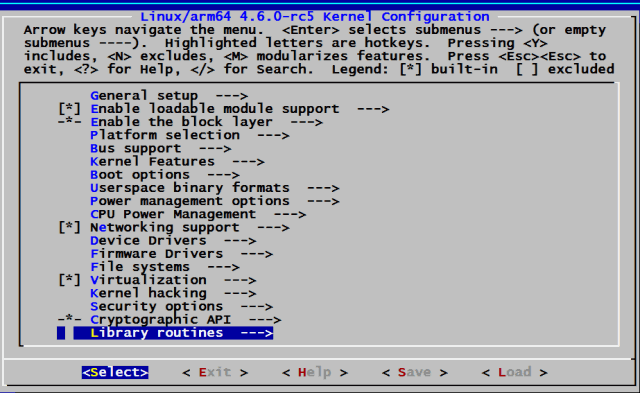Open the Networking support submenu

point(190,227)
